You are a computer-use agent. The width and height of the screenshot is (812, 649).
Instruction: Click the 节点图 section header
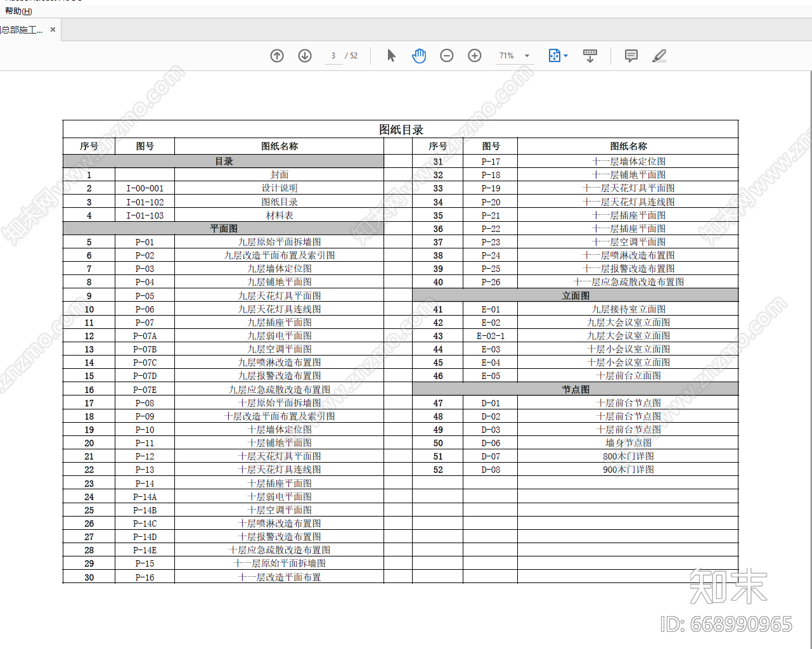click(576, 390)
